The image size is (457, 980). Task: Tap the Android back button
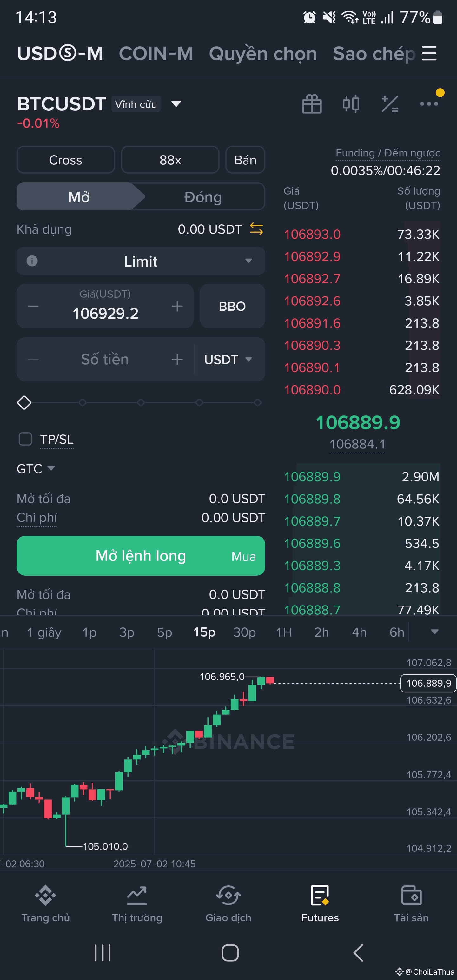coord(358,953)
